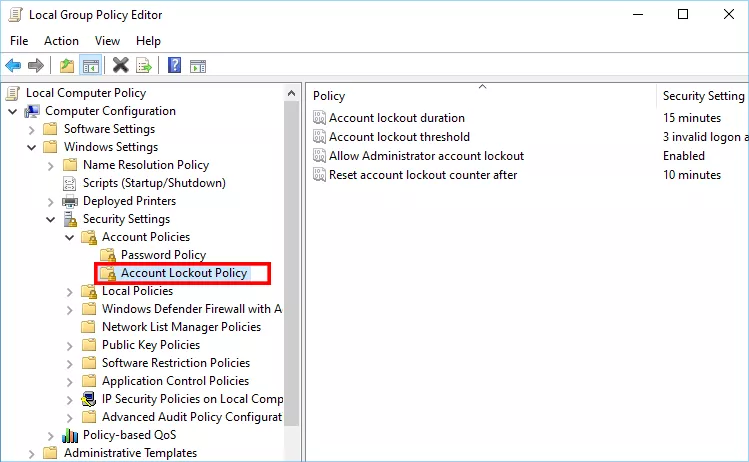This screenshot has width=749, height=462.
Task: Open the File menu
Action: pos(19,41)
